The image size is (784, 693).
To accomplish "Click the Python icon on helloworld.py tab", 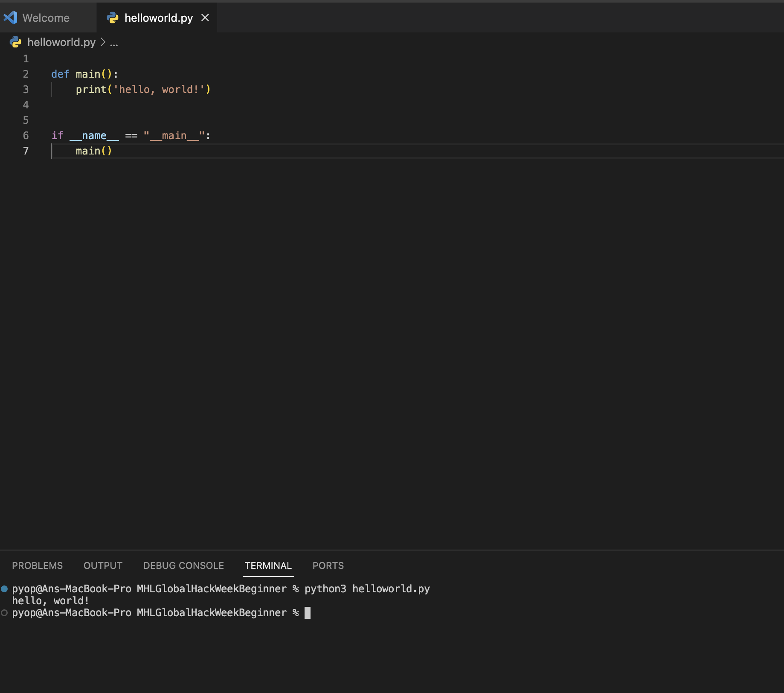I will (113, 17).
